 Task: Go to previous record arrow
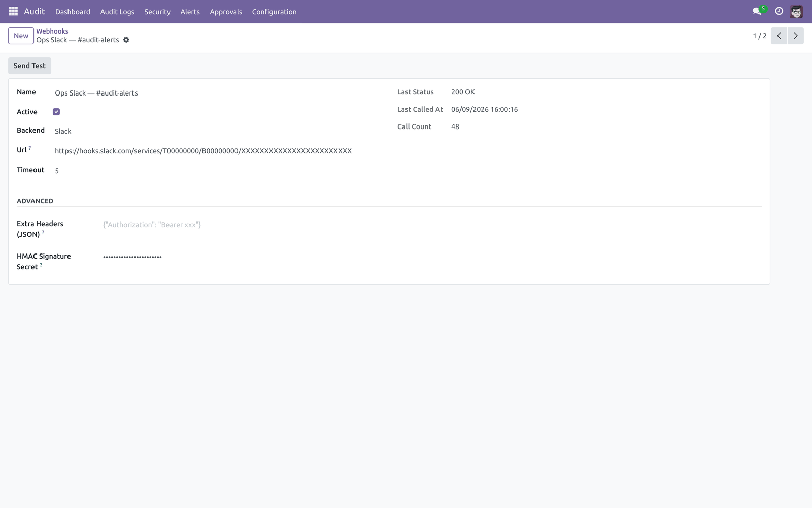[x=779, y=36]
